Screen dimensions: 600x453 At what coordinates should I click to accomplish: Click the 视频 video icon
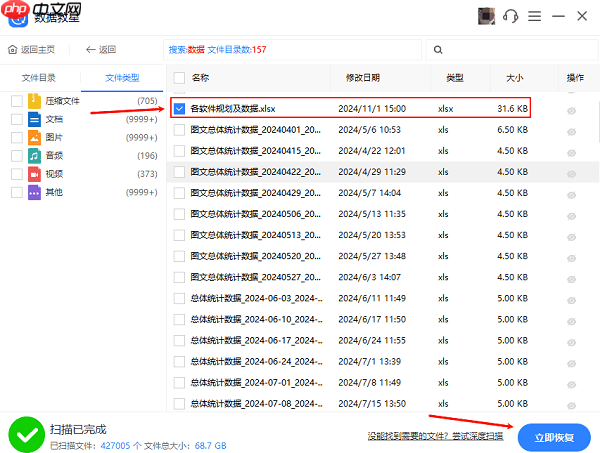tap(34, 174)
